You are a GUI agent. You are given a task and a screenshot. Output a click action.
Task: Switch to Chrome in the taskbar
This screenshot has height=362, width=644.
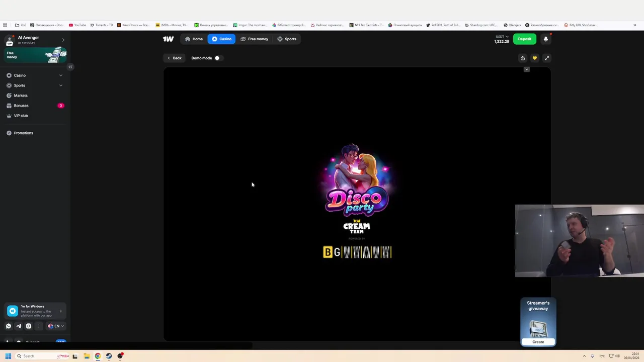coord(98,356)
